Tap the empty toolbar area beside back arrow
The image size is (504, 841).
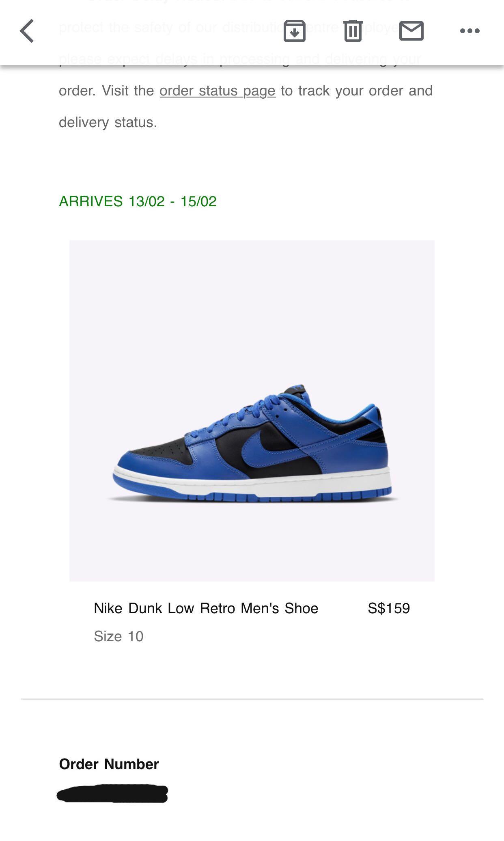158,31
